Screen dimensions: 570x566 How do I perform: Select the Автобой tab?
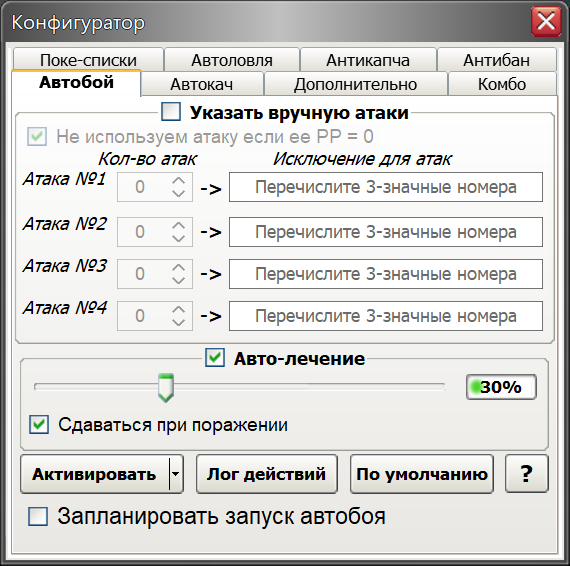[76, 83]
